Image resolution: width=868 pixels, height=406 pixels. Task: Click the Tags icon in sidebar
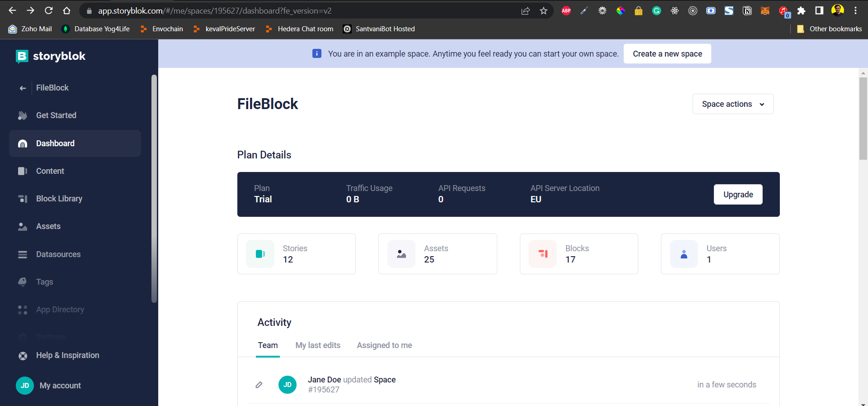[x=23, y=282]
